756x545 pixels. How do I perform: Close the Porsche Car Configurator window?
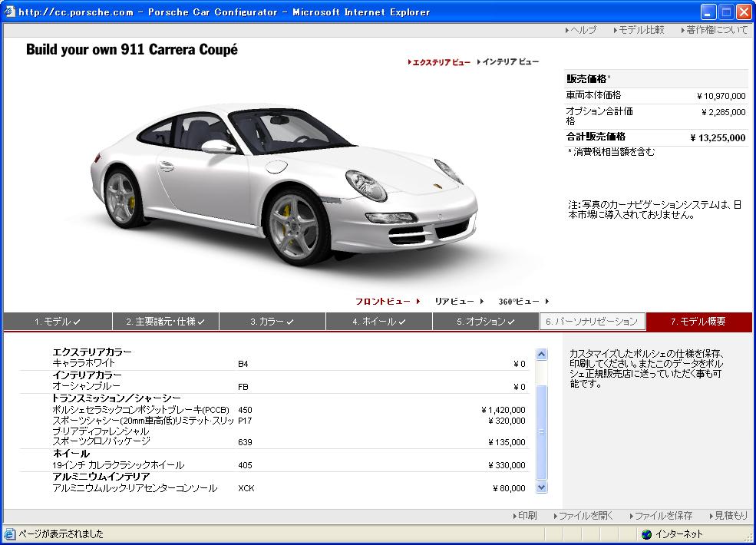point(744,12)
